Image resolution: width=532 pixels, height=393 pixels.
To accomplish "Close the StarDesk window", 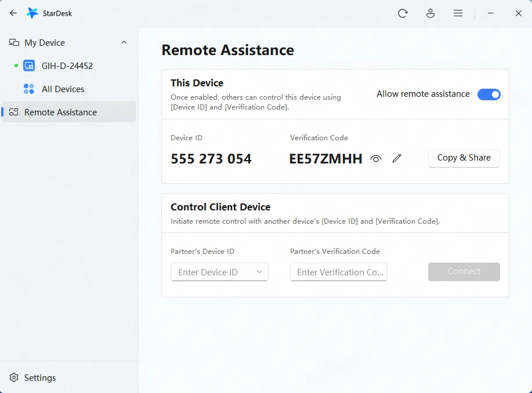I will point(519,13).
